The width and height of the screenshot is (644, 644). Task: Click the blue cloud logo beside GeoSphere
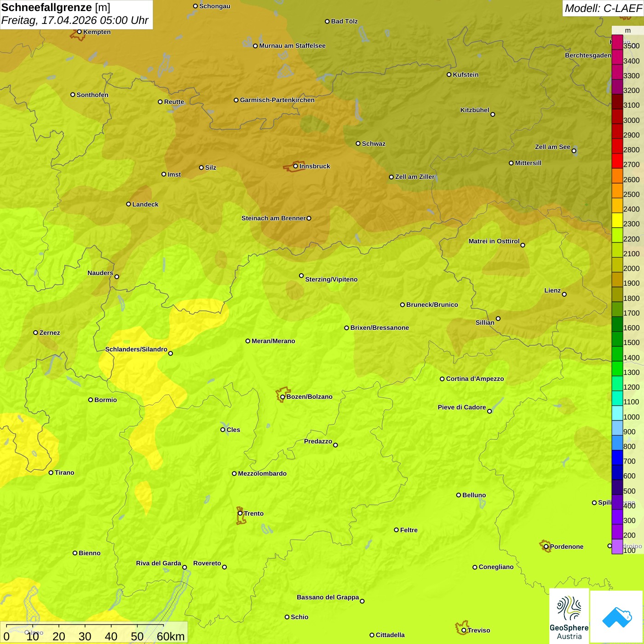[x=617, y=617]
